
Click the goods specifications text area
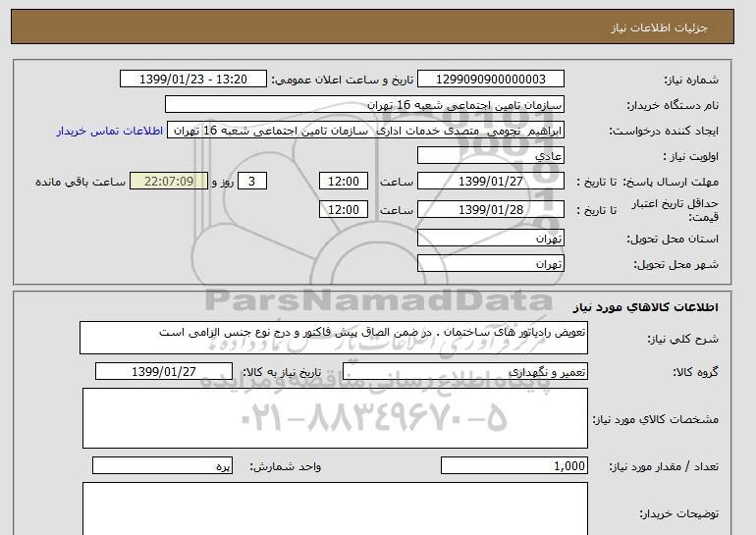tap(335, 418)
